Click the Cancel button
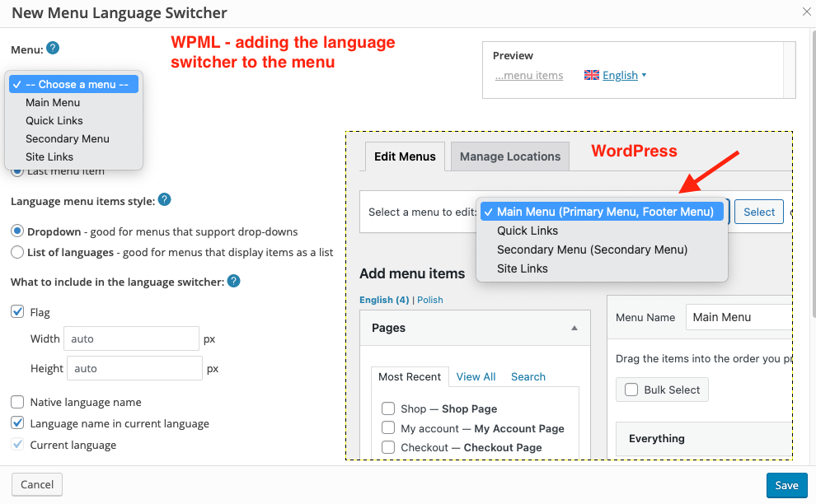Screen dimensions: 816x504 pyautogui.click(x=37, y=484)
